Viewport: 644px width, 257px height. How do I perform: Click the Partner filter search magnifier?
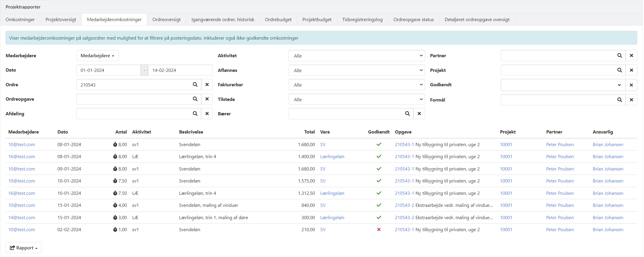[619, 56]
